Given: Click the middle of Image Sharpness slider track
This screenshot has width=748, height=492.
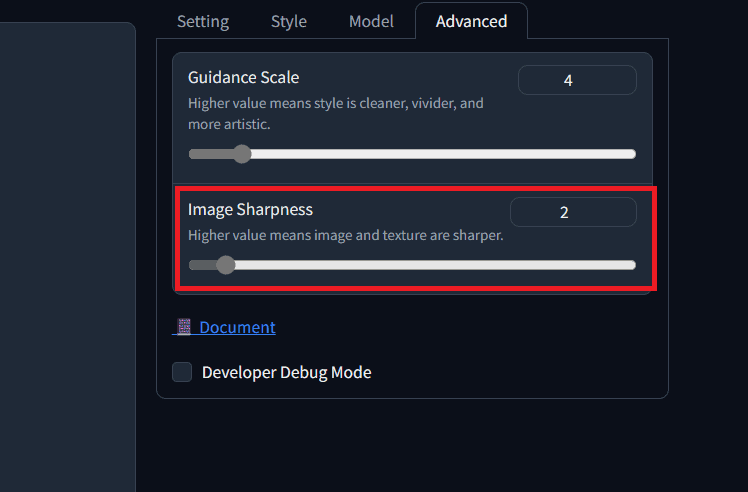Looking at the screenshot, I should [x=412, y=265].
